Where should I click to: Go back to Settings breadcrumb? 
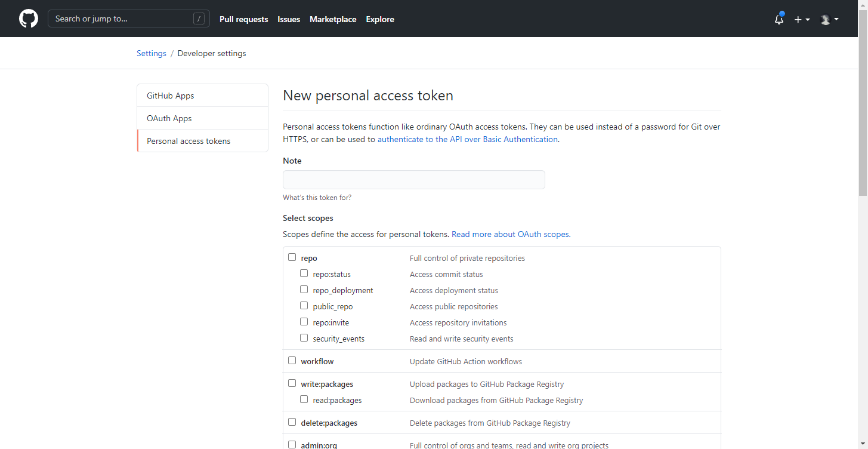pos(152,53)
